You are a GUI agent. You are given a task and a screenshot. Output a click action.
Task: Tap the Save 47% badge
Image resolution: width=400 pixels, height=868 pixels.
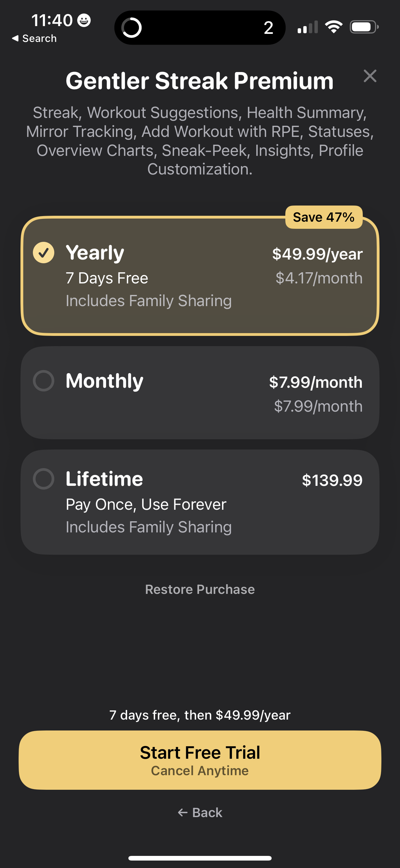pos(323,217)
